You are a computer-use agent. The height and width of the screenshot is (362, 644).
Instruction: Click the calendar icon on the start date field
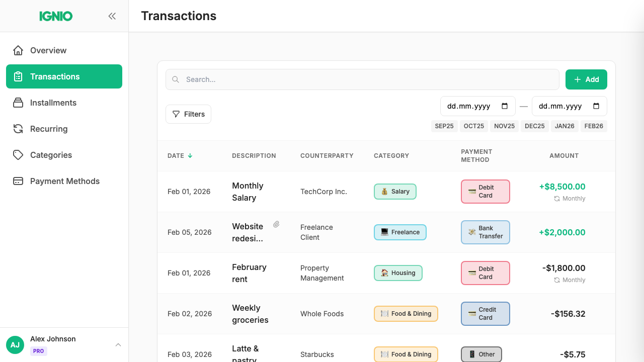[x=506, y=106]
